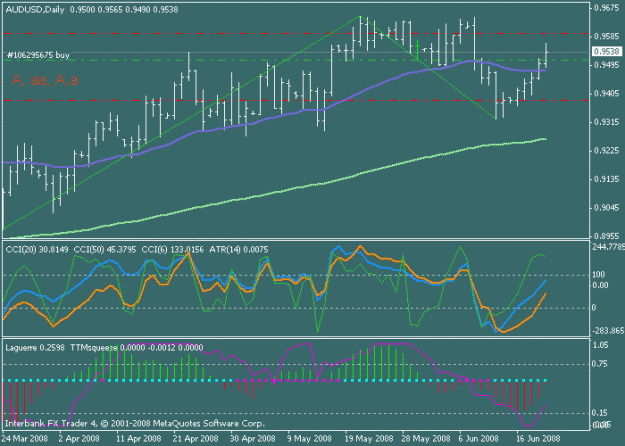
Task: Click the 0.9315 price scale label
Action: tap(607, 122)
